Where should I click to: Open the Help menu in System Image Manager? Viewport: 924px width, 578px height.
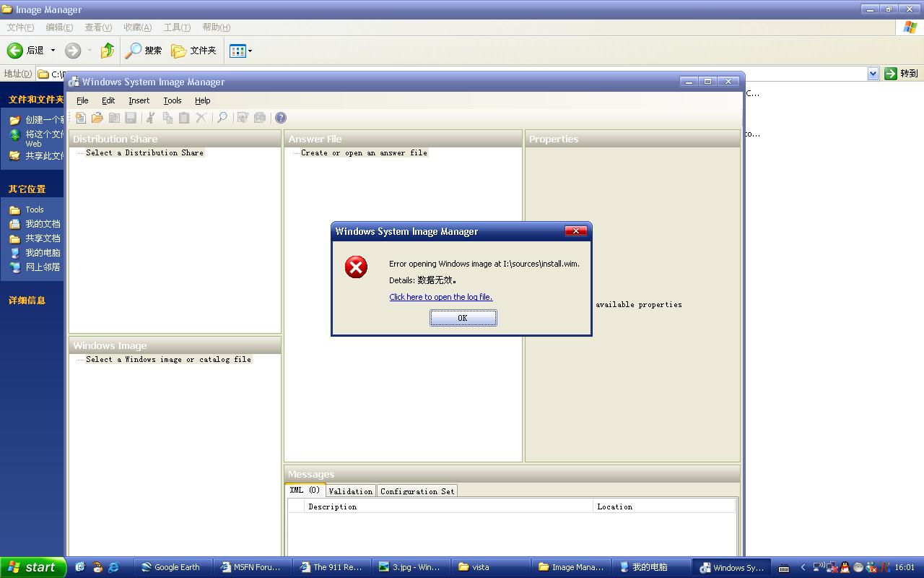(203, 100)
